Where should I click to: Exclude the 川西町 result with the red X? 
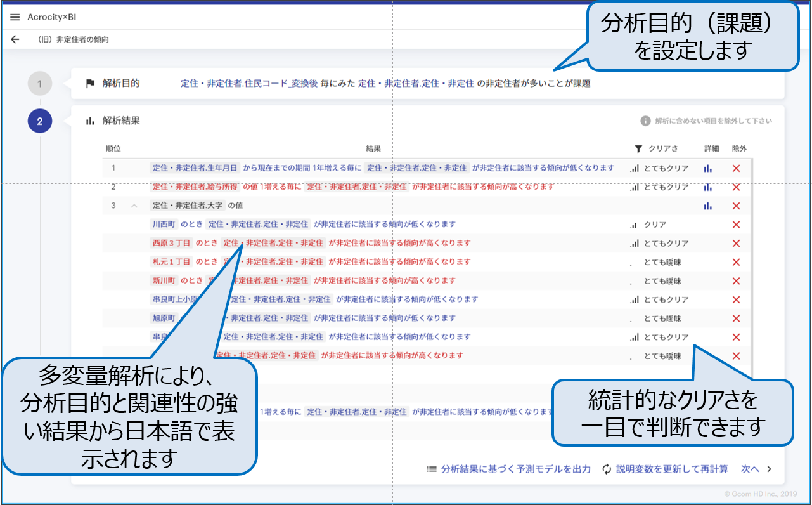[736, 225]
